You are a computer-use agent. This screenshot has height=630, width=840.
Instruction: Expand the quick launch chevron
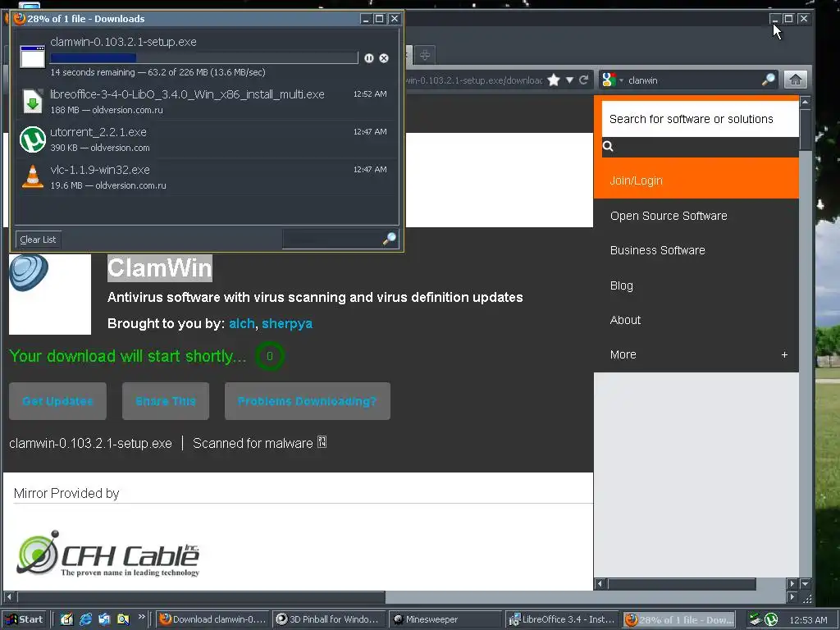[141, 617]
